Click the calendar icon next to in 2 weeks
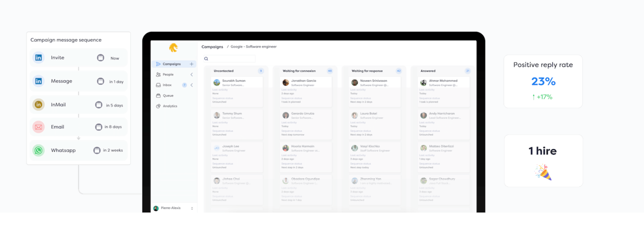Viewport: 644px width, 228px height. point(97,150)
